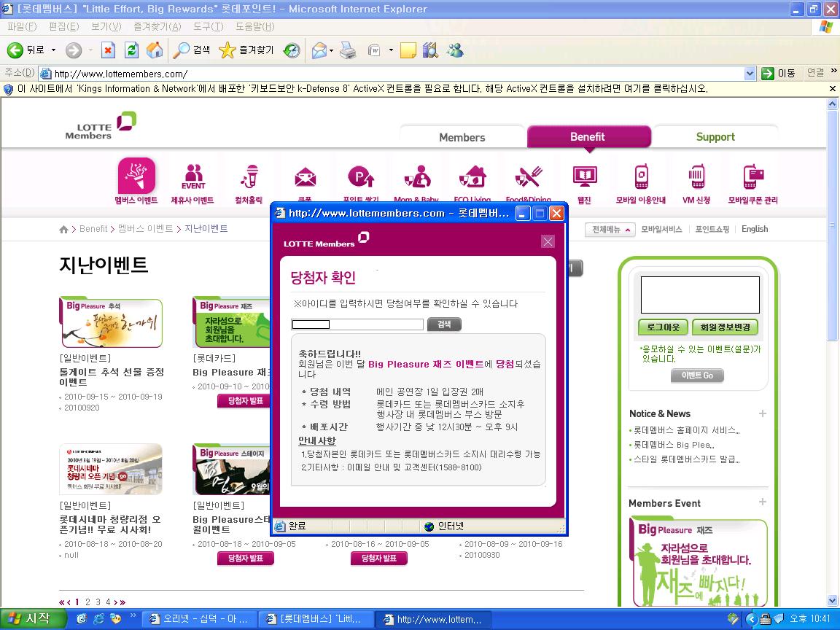Click the Research book icon
This screenshot has width=840, height=630.
[430, 50]
